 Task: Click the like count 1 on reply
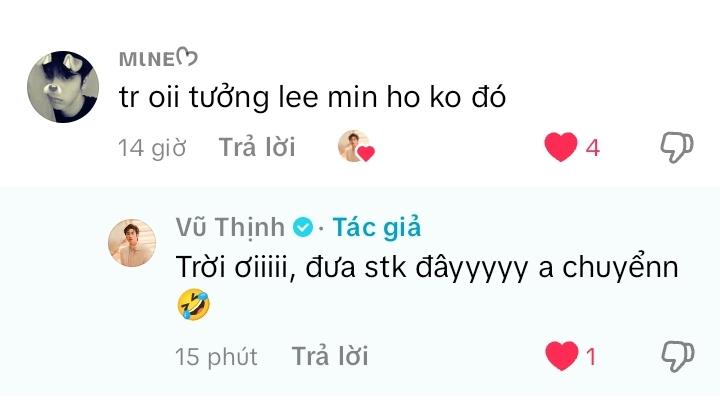pyautogui.click(x=591, y=357)
